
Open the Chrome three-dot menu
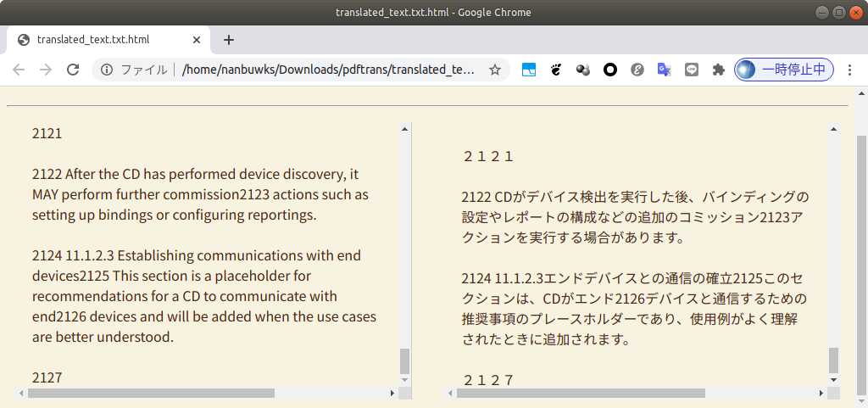(849, 70)
